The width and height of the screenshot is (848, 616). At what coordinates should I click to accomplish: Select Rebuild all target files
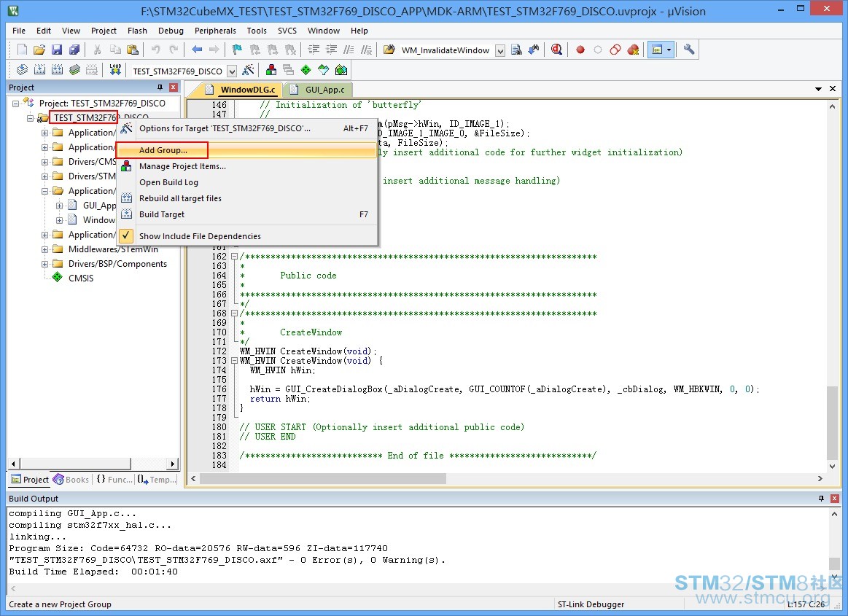247,198
